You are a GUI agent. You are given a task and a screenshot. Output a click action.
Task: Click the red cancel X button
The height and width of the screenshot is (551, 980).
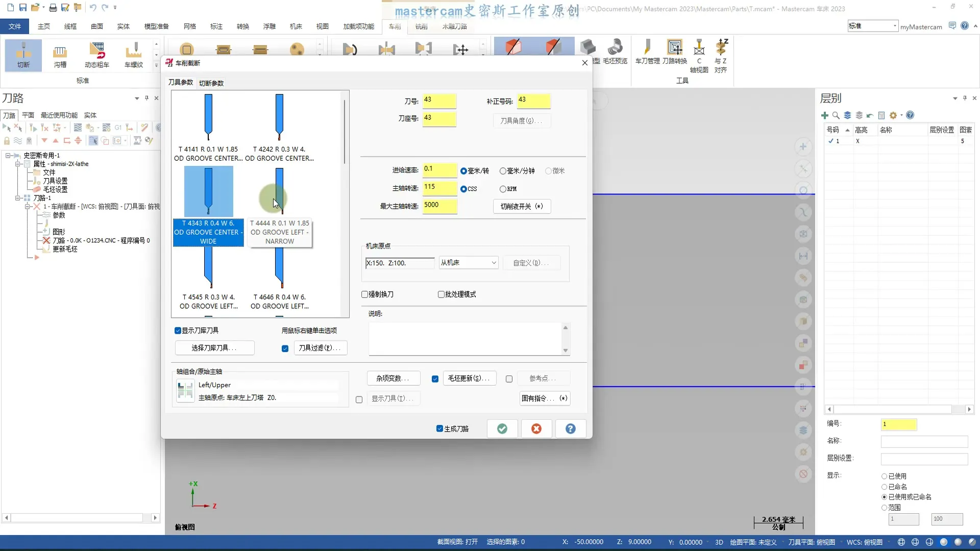coord(536,429)
